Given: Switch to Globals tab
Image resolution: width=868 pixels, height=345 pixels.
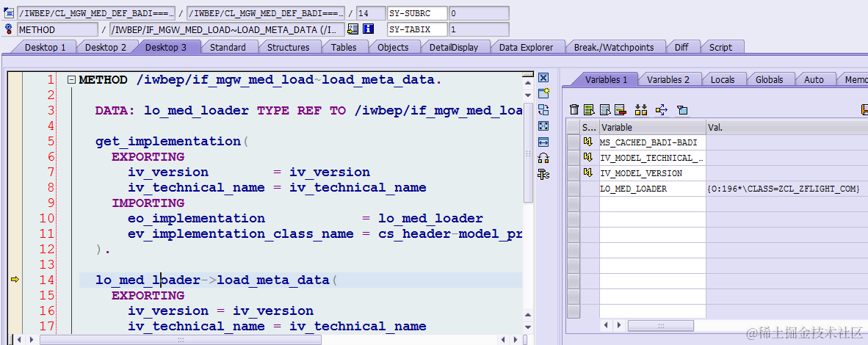Looking at the screenshot, I should [x=770, y=80].
